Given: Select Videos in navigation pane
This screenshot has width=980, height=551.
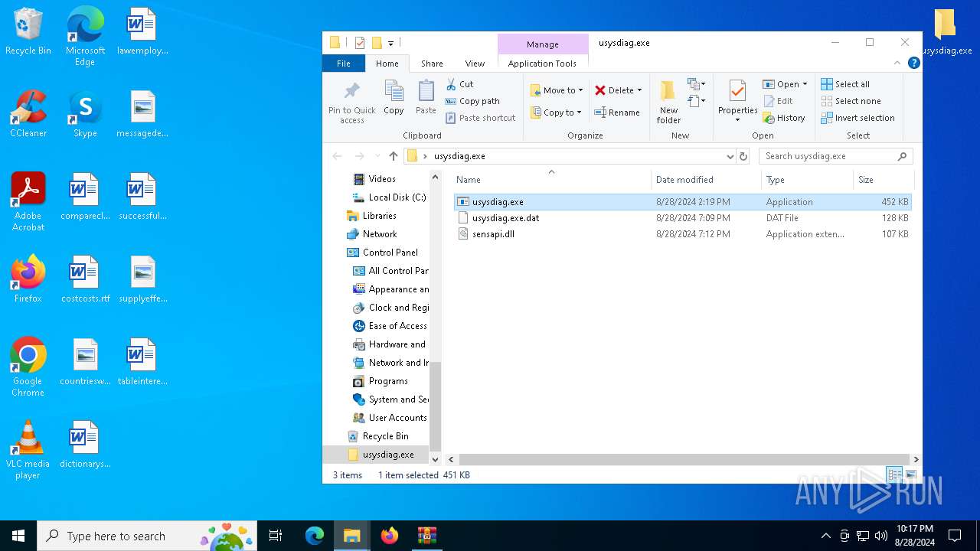Looking at the screenshot, I should (382, 179).
